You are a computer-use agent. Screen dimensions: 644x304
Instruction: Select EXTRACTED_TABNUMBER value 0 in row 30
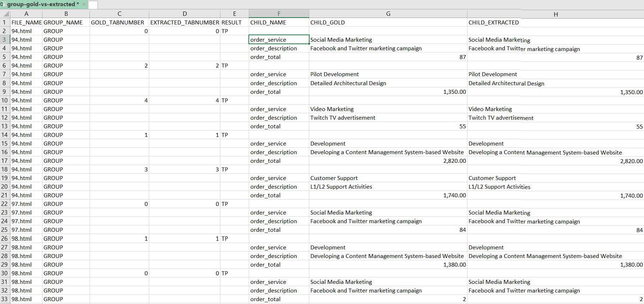pyautogui.click(x=185, y=273)
